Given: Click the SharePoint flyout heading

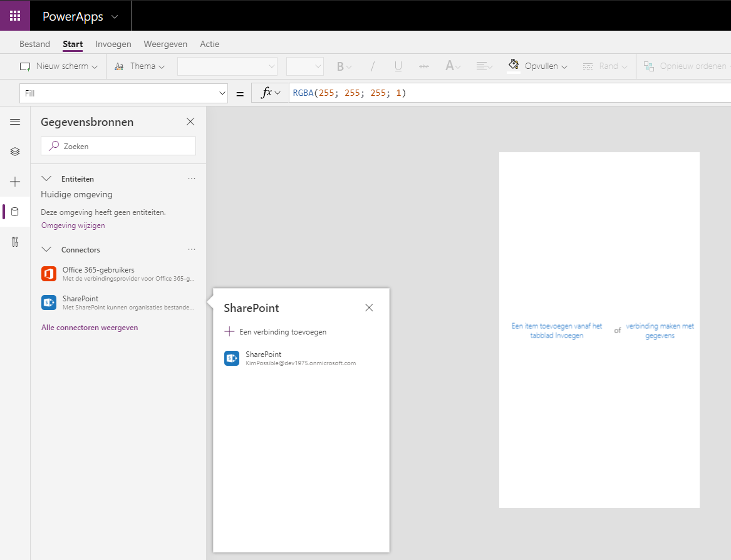Looking at the screenshot, I should (251, 308).
